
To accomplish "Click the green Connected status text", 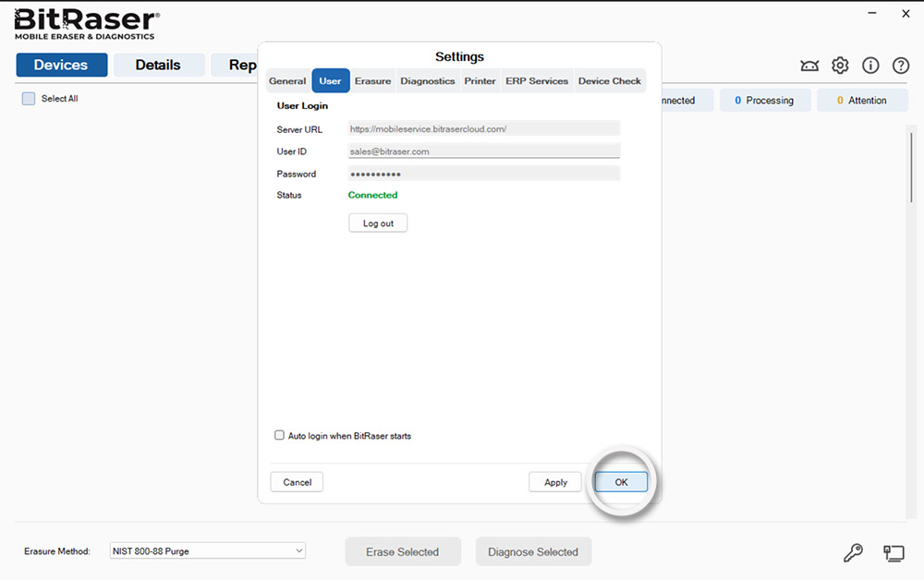I will tap(372, 195).
